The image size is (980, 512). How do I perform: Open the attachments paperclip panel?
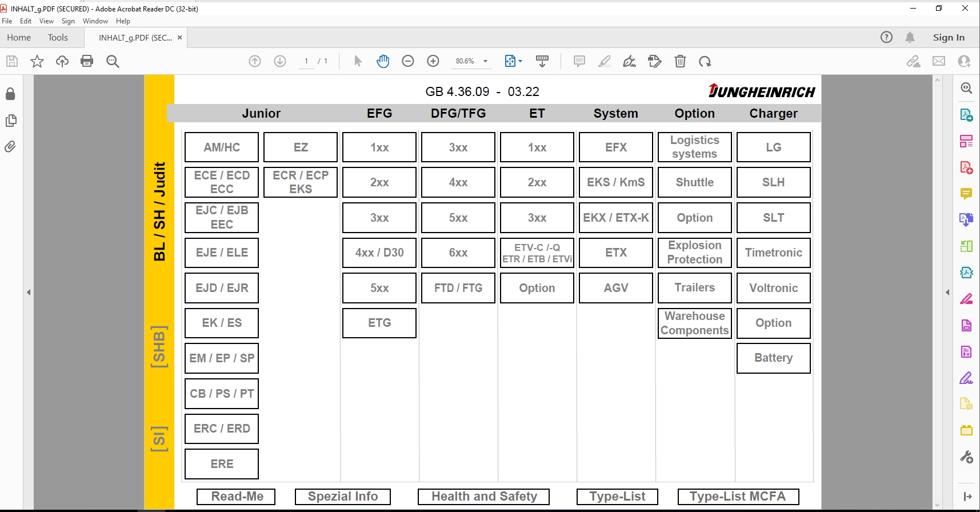10,147
